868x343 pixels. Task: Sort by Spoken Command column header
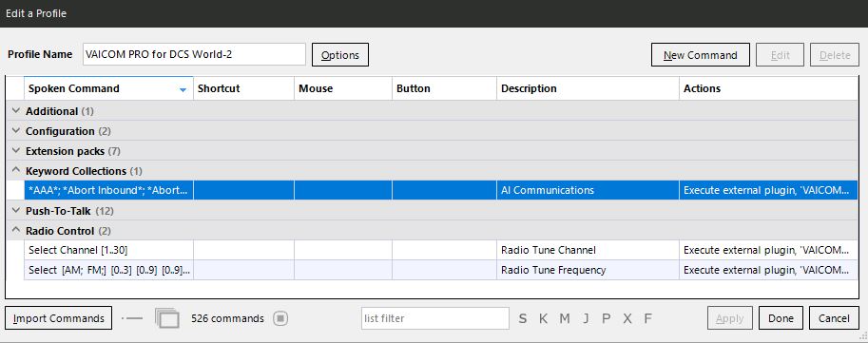[x=108, y=88]
